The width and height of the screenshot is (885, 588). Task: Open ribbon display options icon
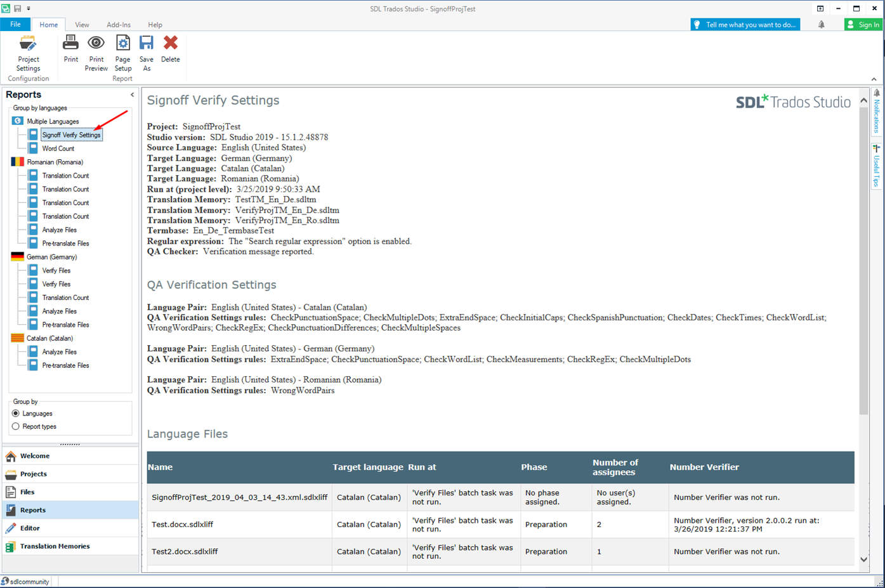tap(820, 8)
